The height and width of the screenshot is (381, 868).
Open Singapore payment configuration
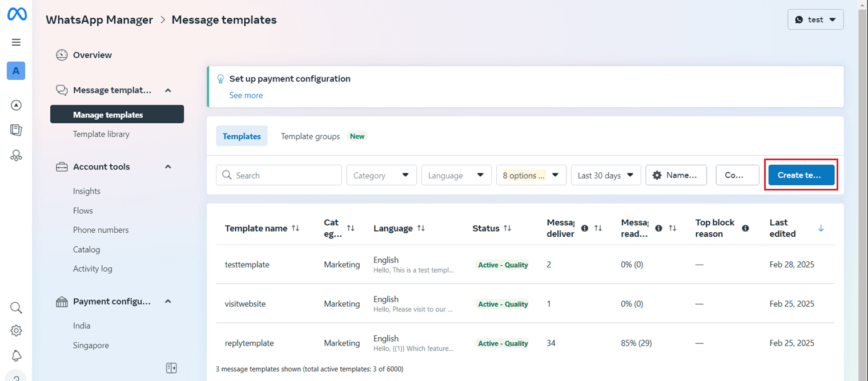click(91, 345)
